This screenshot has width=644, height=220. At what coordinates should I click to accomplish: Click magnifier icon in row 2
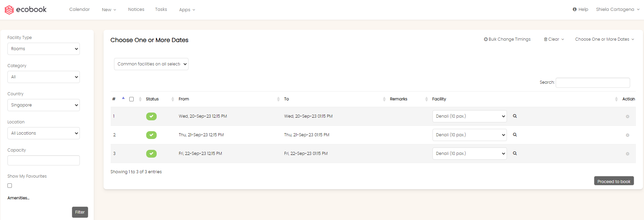[515, 135]
